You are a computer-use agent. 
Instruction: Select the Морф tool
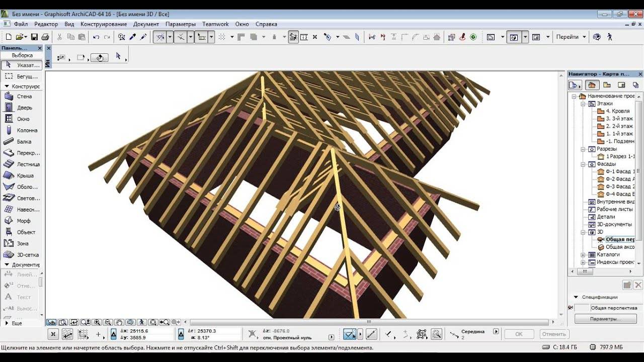(22, 221)
